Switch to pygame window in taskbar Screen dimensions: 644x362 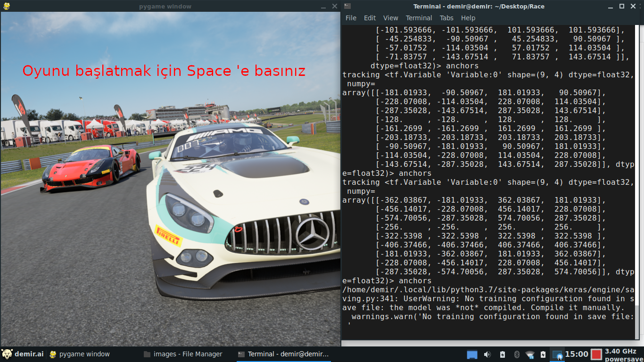coord(79,354)
